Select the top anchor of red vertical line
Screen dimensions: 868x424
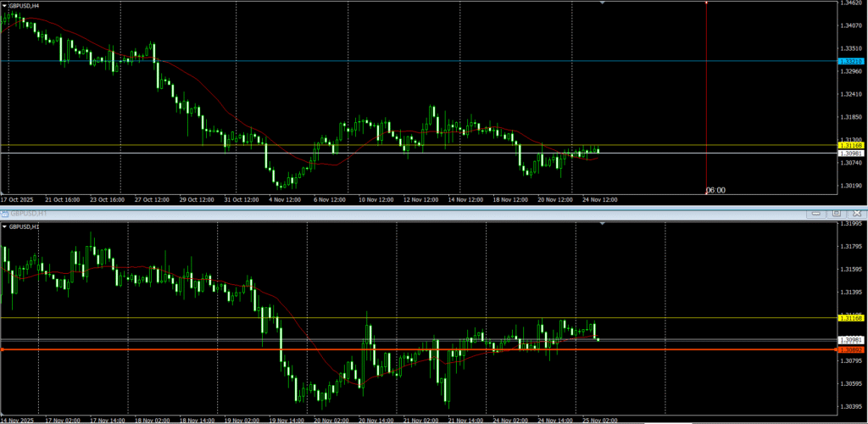click(x=706, y=3)
